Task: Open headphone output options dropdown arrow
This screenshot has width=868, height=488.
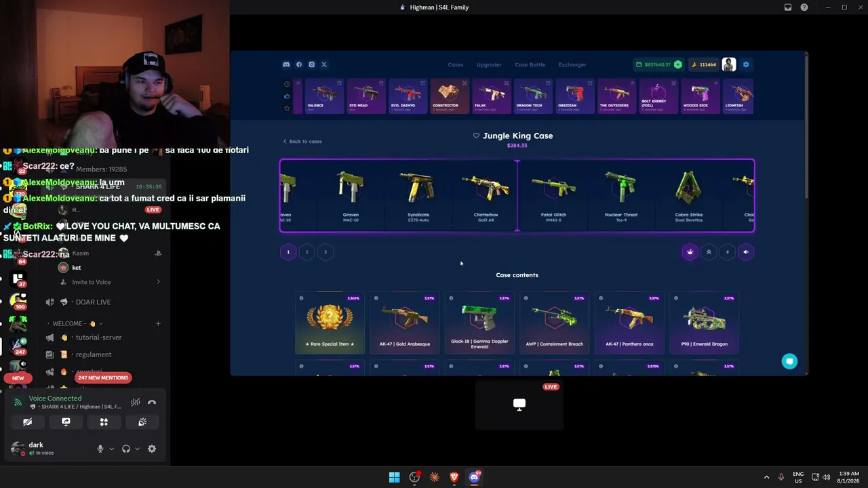Action: coord(137,449)
